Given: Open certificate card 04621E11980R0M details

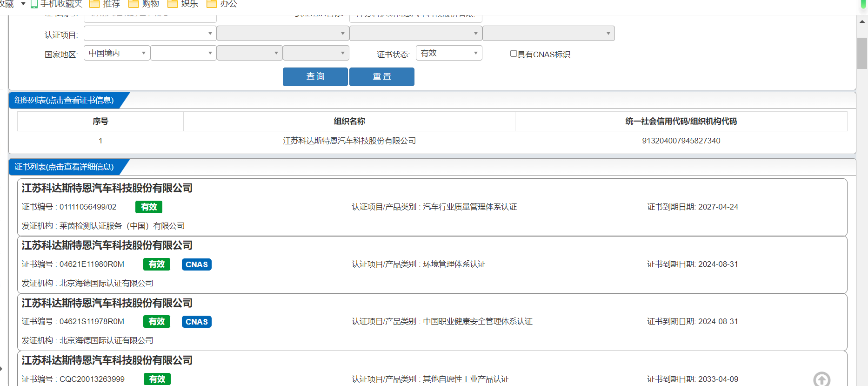Looking at the screenshot, I should click(x=432, y=265).
